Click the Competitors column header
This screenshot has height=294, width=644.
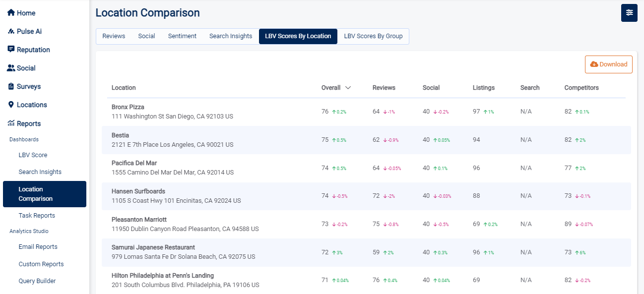coord(581,88)
